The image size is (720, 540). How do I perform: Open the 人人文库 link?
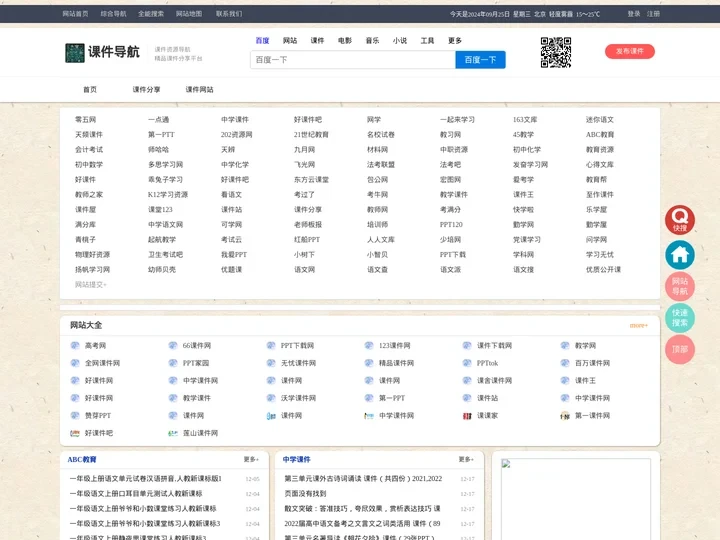[381, 240]
